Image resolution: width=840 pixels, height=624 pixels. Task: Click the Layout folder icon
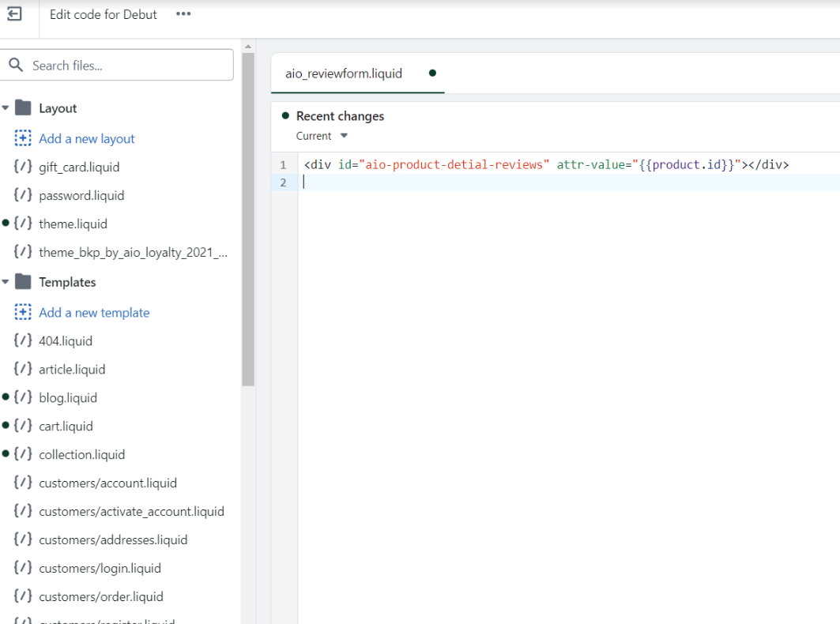[23, 107]
